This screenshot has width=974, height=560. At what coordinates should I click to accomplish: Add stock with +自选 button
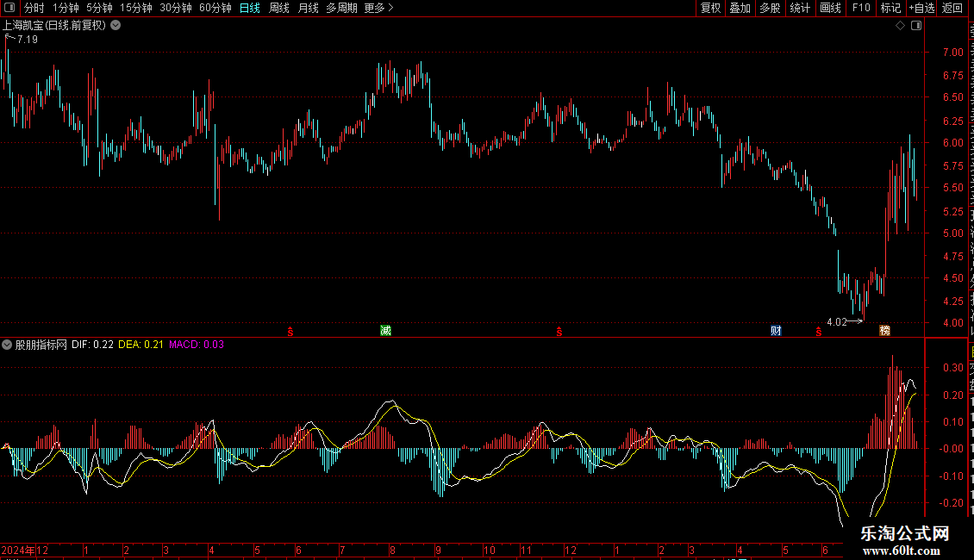921,8
